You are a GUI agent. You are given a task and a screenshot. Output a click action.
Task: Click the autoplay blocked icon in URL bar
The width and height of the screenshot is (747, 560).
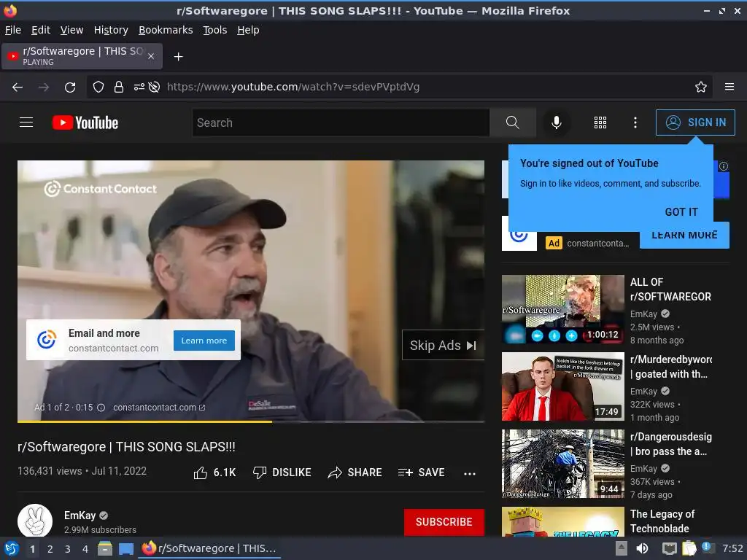pyautogui.click(x=154, y=87)
